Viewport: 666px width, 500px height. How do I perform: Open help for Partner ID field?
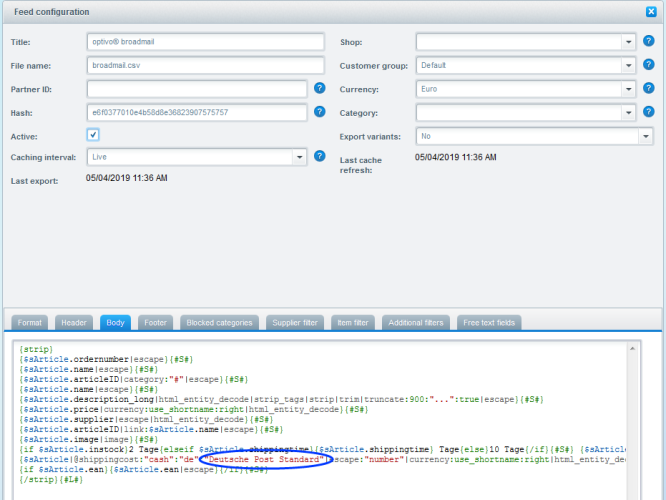tap(319, 88)
